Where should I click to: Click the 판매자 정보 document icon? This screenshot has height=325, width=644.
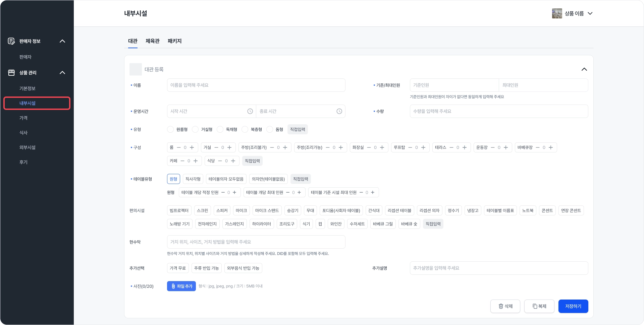point(11,41)
